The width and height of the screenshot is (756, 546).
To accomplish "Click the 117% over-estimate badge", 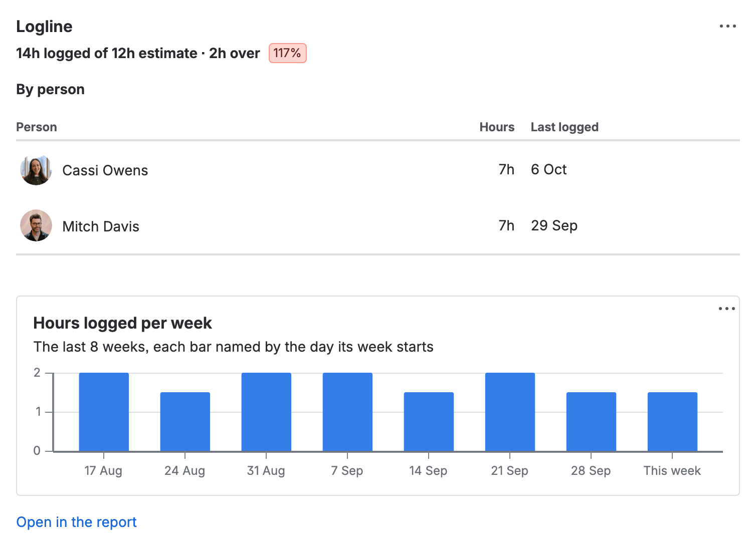I will click(288, 53).
